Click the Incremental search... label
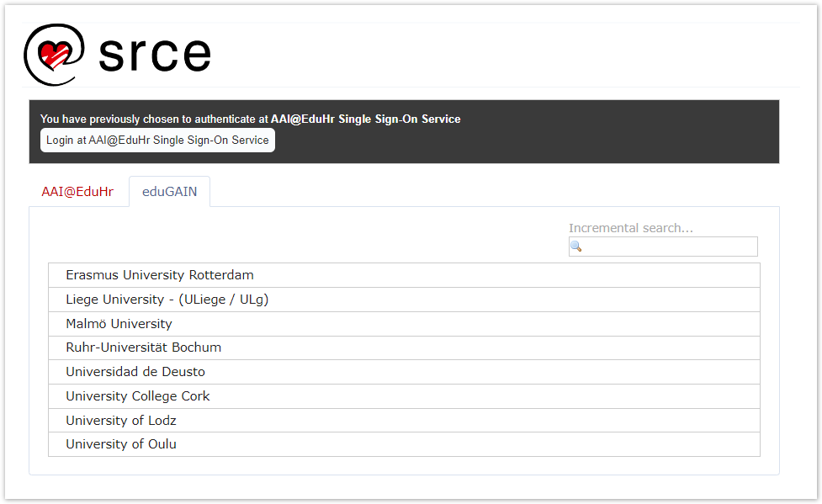This screenshot has height=504, width=822. pyautogui.click(x=630, y=228)
